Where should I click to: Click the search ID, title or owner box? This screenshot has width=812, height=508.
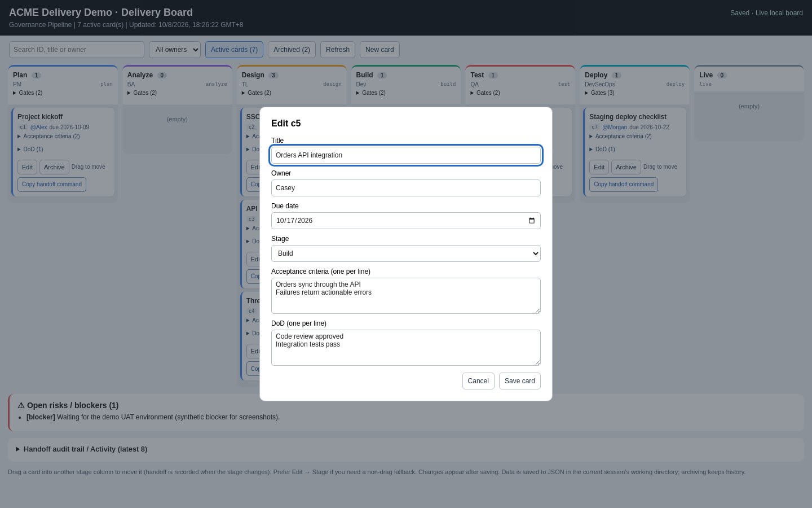coord(77,50)
